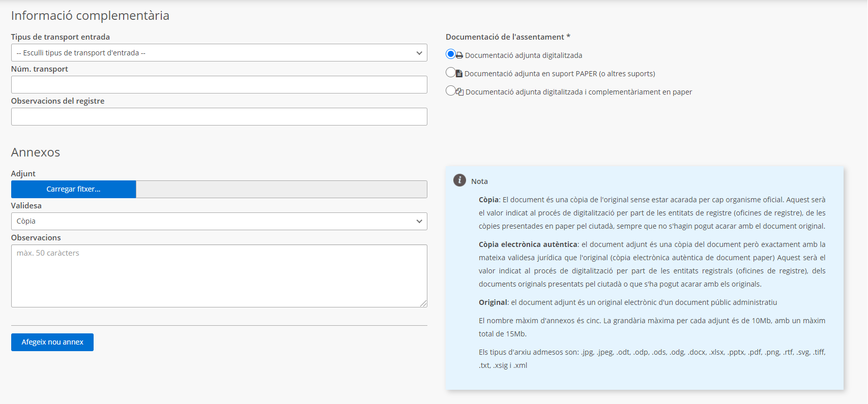Click the Adjunt label above the upload button
The width and height of the screenshot is (868, 404).
coord(23,174)
